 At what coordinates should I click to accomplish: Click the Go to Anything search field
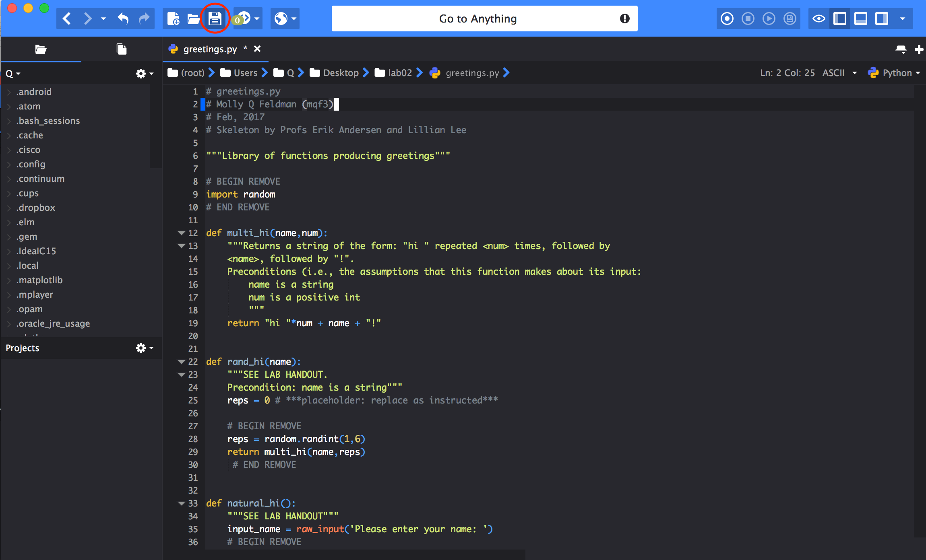click(x=477, y=19)
